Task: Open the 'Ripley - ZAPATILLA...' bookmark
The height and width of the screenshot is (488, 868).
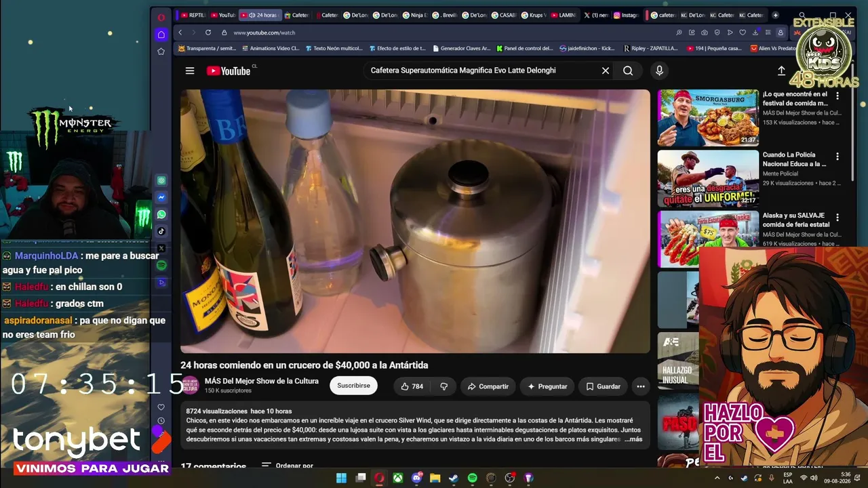Action: coord(650,48)
